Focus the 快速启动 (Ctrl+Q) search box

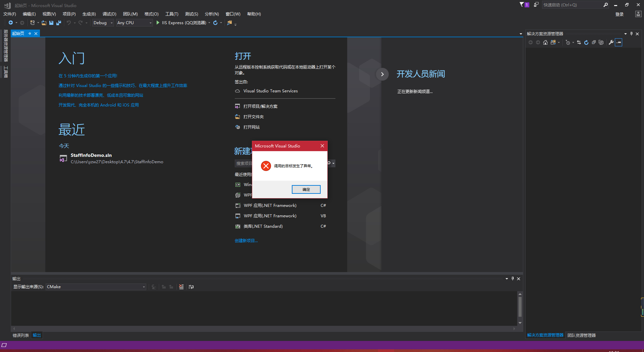click(572, 5)
